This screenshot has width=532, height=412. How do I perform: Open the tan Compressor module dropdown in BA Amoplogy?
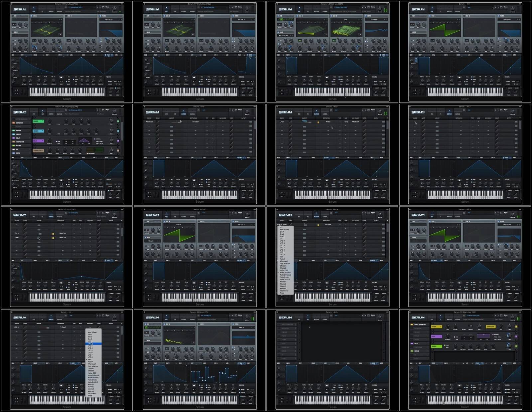39,151
